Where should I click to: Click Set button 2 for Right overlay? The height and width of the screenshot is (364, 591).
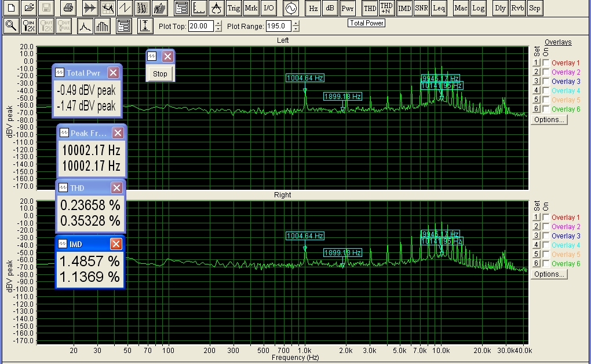point(537,227)
